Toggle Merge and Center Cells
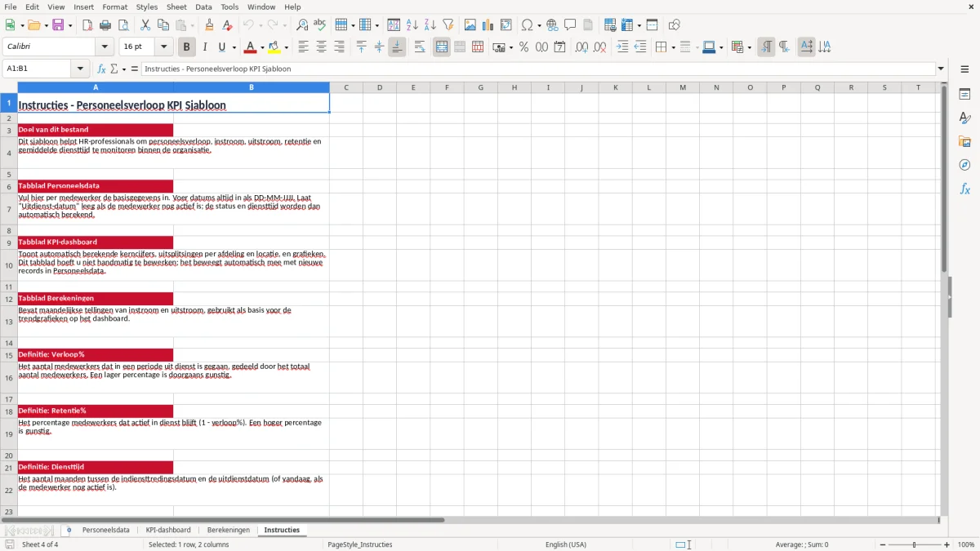This screenshot has width=980, height=551. [442, 47]
